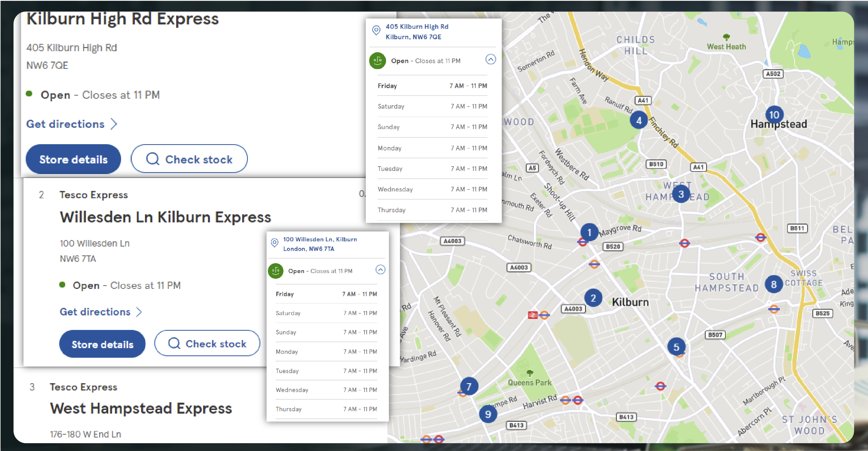Check stock at Kilburn High Rd Express
Viewport: 868px width, 451px height.
(189, 159)
